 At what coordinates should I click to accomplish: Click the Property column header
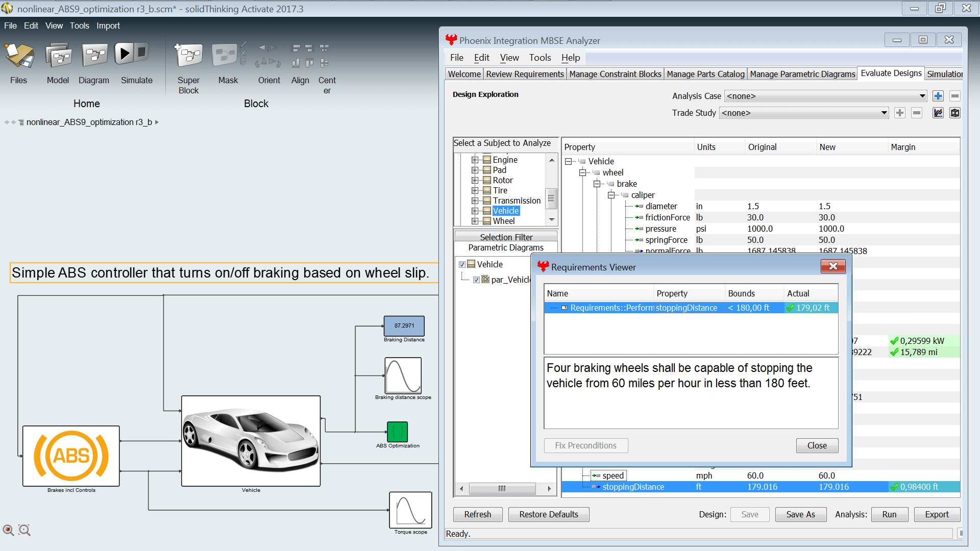[x=627, y=147]
